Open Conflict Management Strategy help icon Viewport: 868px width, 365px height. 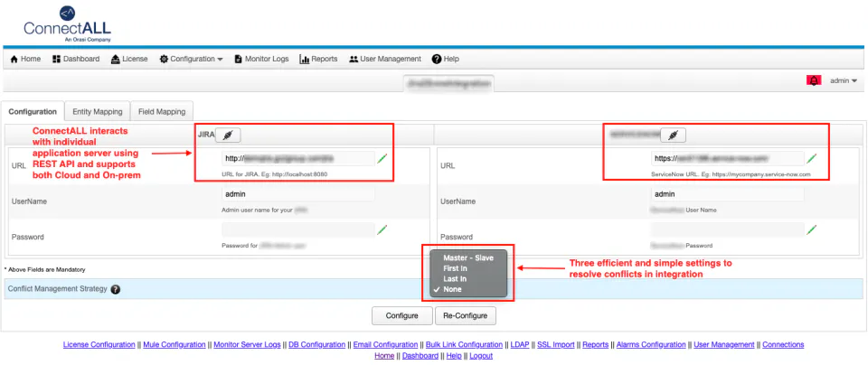(115, 289)
